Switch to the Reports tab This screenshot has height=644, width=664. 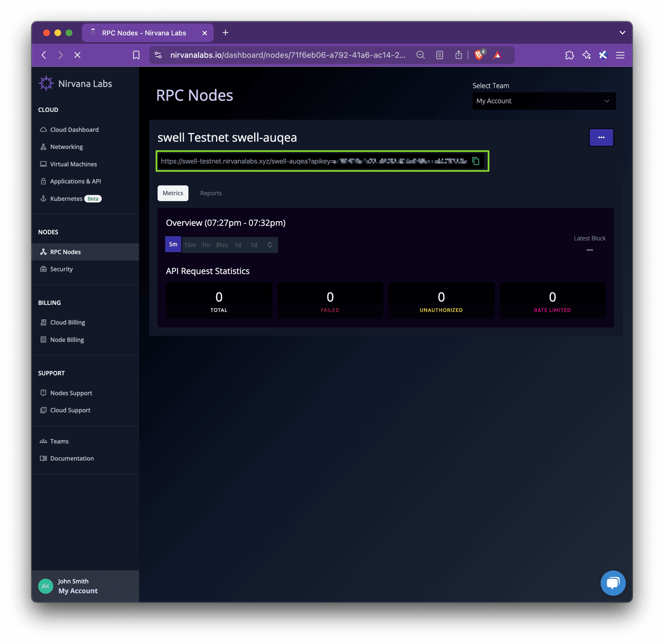(211, 193)
